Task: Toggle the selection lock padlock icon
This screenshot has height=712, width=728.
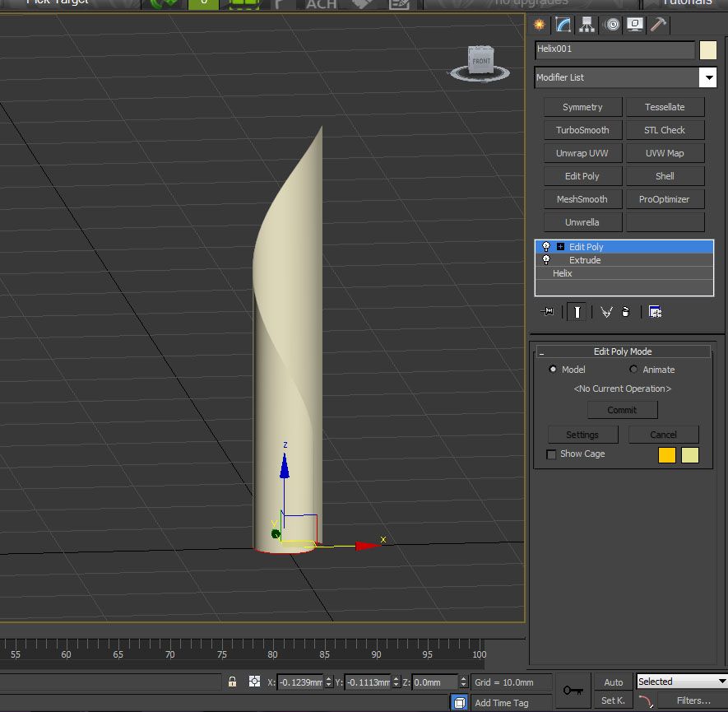Action: coord(233,682)
